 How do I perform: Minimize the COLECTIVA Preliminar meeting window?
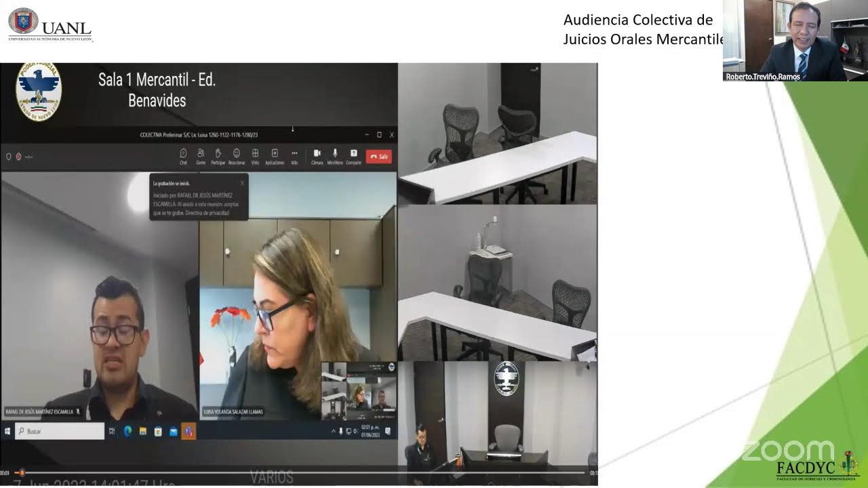pos(367,135)
